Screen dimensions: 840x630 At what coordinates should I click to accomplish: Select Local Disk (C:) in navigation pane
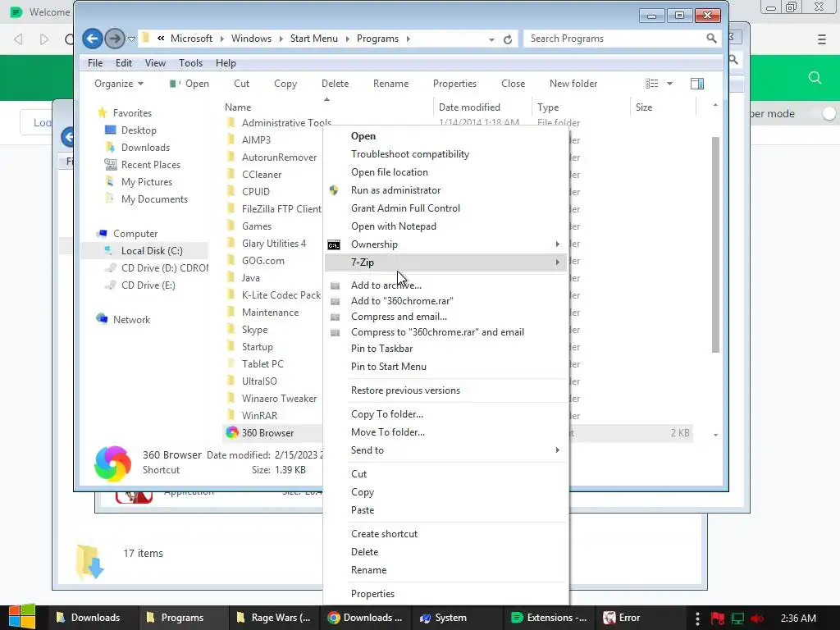point(144,251)
